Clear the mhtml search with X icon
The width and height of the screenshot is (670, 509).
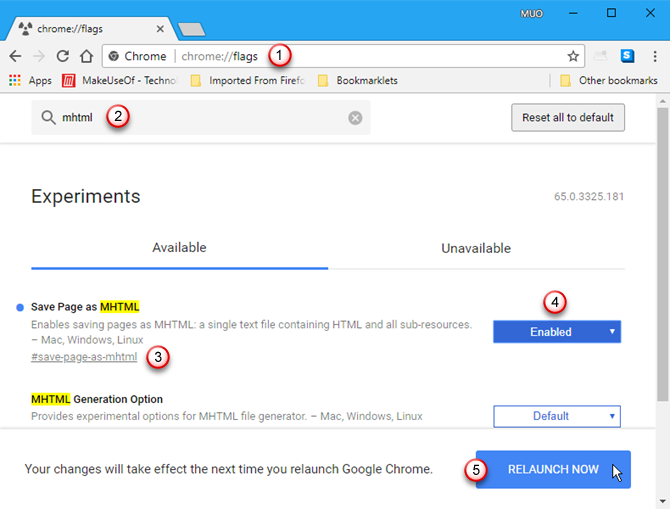pos(355,118)
